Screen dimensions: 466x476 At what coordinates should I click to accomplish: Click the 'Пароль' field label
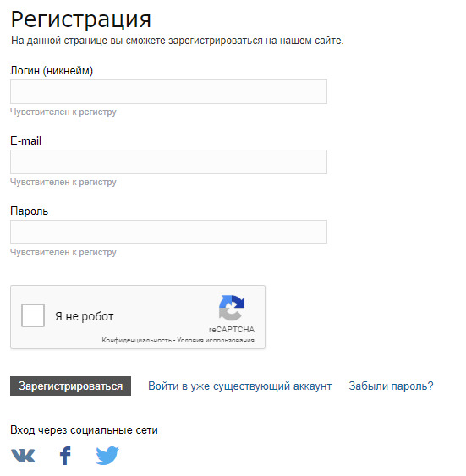29,211
